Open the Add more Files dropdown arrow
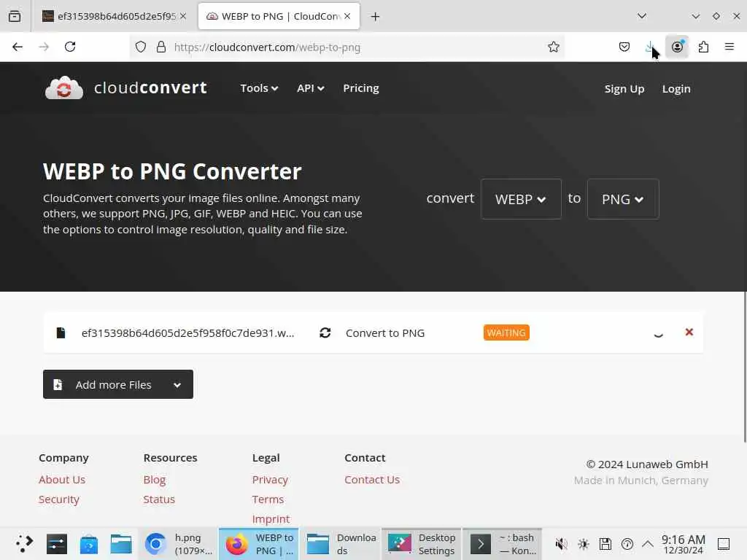 (177, 385)
